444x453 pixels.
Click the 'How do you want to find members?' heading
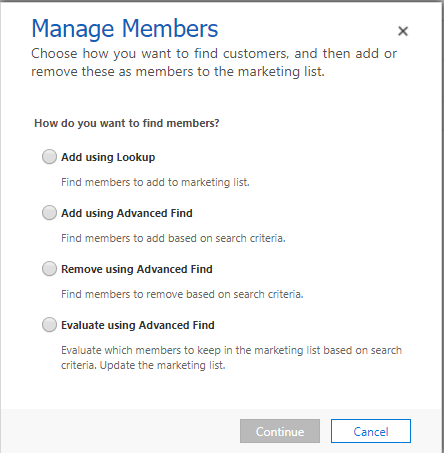click(127, 123)
